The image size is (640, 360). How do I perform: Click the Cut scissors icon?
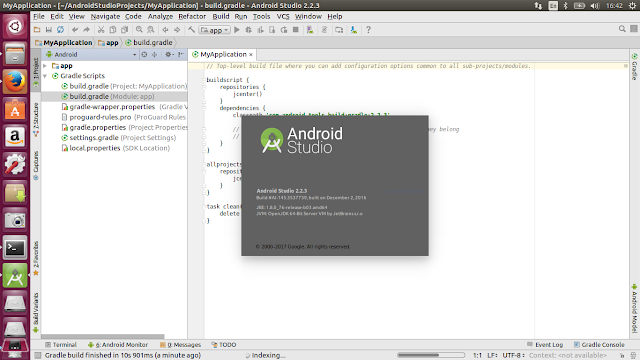pos(101,30)
